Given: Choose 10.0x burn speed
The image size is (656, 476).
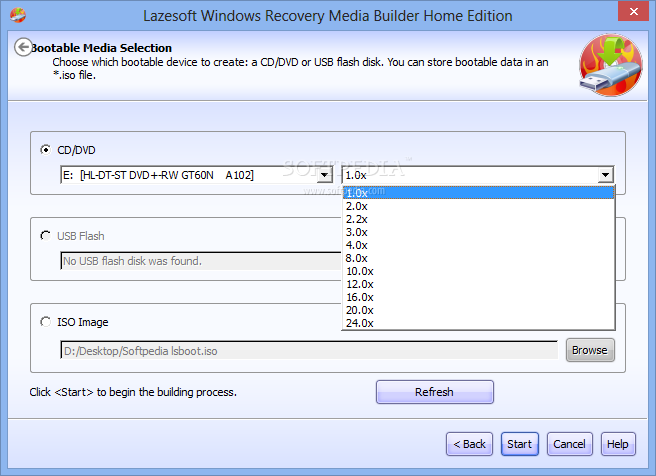Looking at the screenshot, I should (479, 271).
